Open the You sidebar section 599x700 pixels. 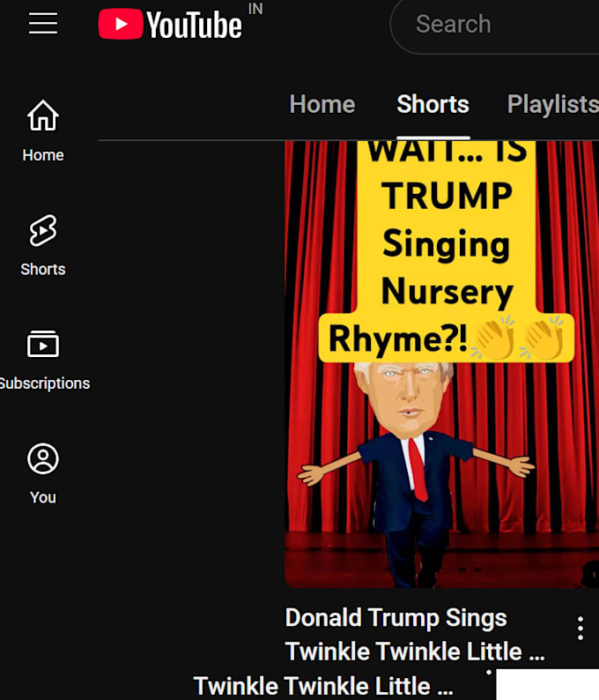pos(43,474)
